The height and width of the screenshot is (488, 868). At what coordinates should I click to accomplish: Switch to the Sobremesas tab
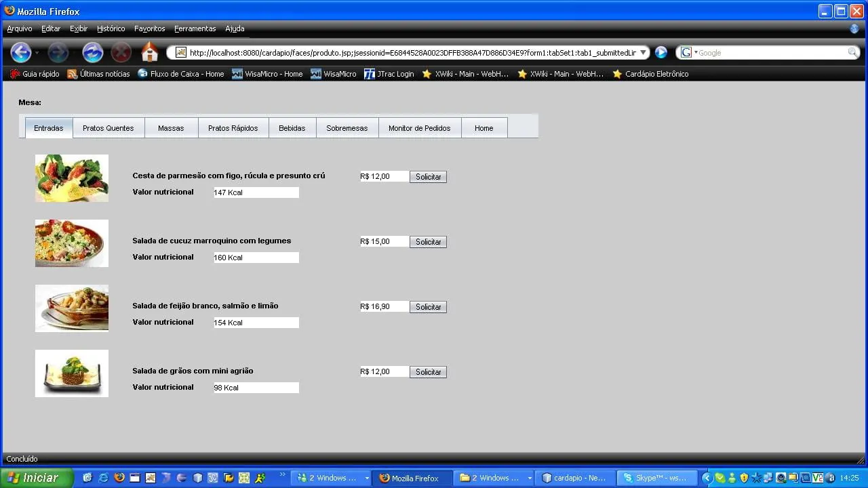[x=347, y=128]
